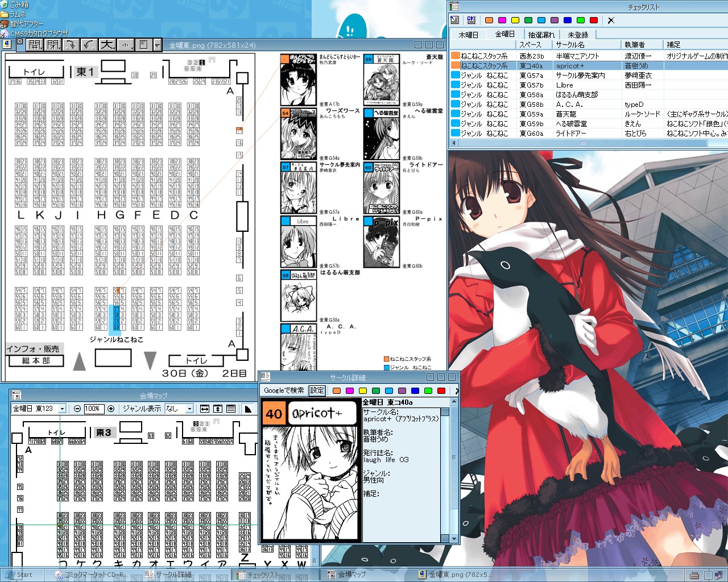Open the viewer toolbar options dropdown arrow

[x=158, y=45]
